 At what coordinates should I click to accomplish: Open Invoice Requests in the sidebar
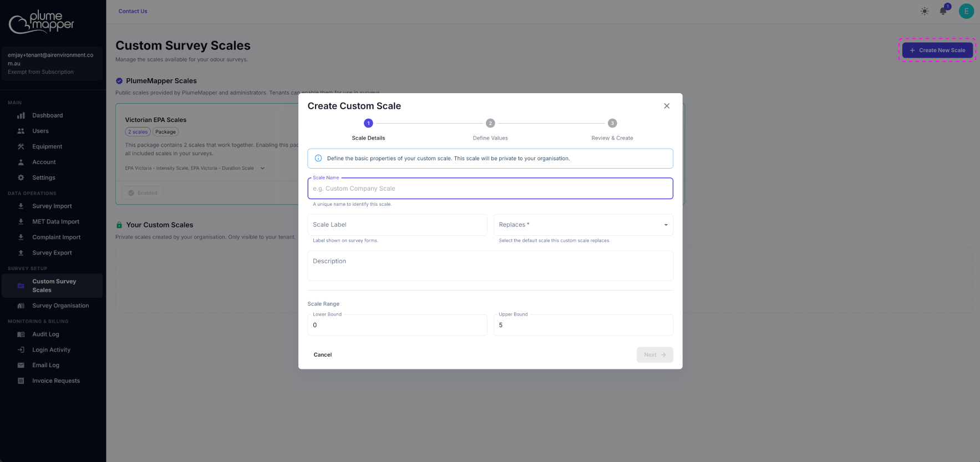tap(52, 381)
